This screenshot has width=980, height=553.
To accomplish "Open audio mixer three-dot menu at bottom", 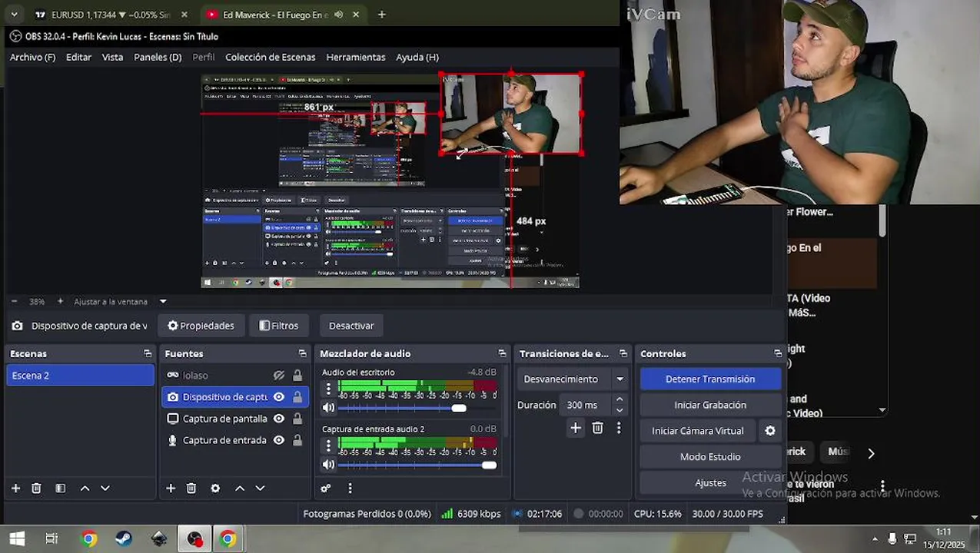I will tap(350, 488).
